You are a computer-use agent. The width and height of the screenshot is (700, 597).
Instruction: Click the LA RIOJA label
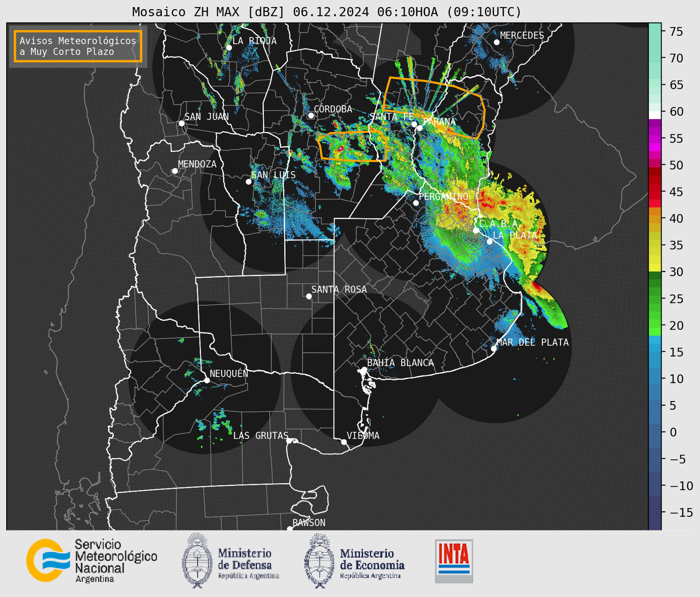pyautogui.click(x=254, y=41)
